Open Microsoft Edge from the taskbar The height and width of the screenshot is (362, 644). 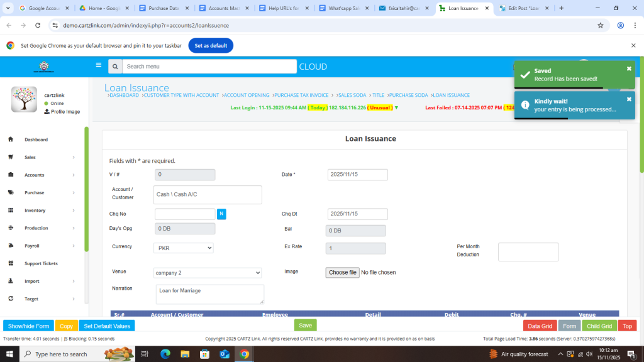click(x=165, y=354)
